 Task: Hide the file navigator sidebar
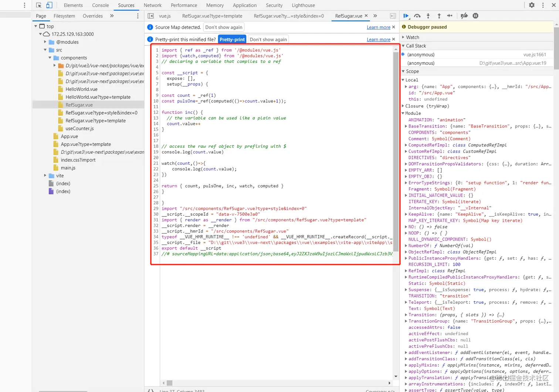(x=151, y=16)
